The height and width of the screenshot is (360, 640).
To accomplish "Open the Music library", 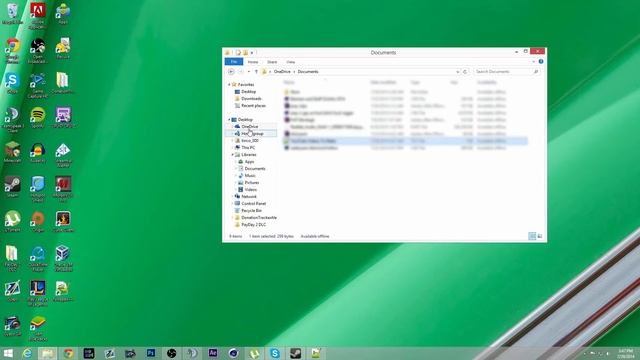I will (247, 176).
